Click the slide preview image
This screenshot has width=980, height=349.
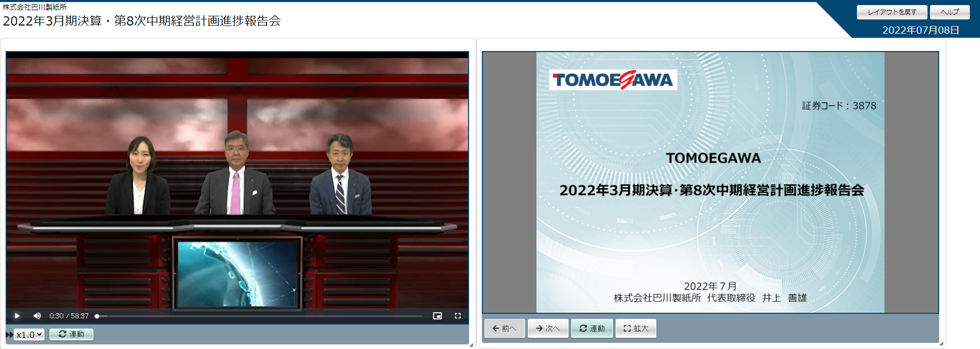point(710,182)
